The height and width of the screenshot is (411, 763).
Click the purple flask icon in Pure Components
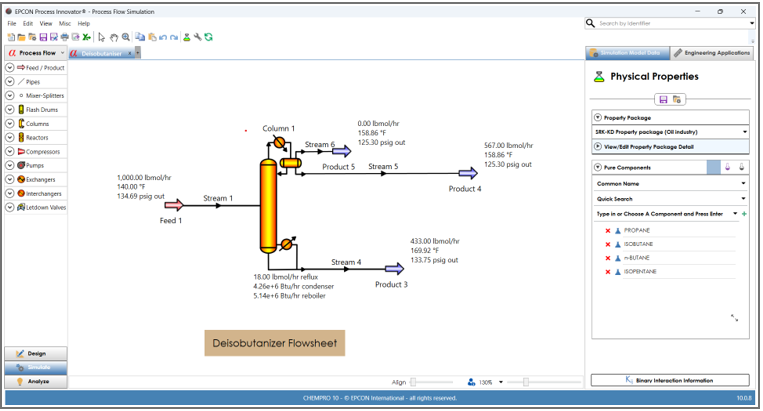click(727, 167)
